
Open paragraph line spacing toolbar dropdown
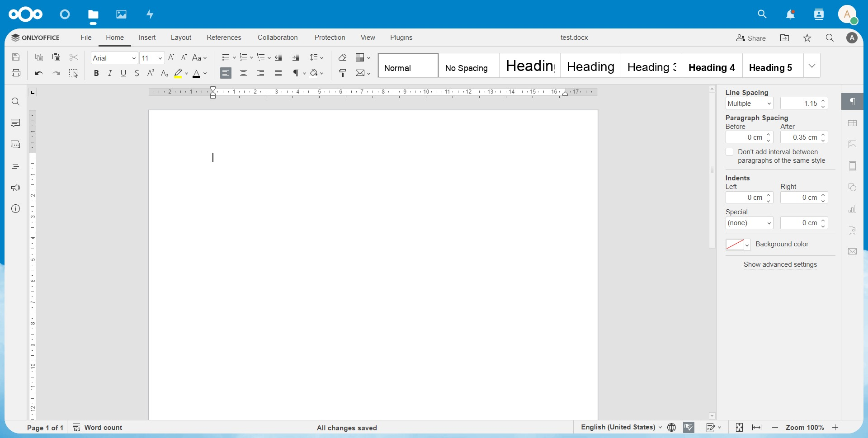pyautogui.click(x=316, y=57)
